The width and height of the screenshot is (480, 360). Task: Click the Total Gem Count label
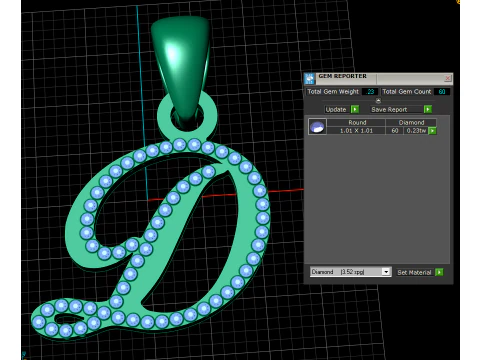tap(406, 92)
